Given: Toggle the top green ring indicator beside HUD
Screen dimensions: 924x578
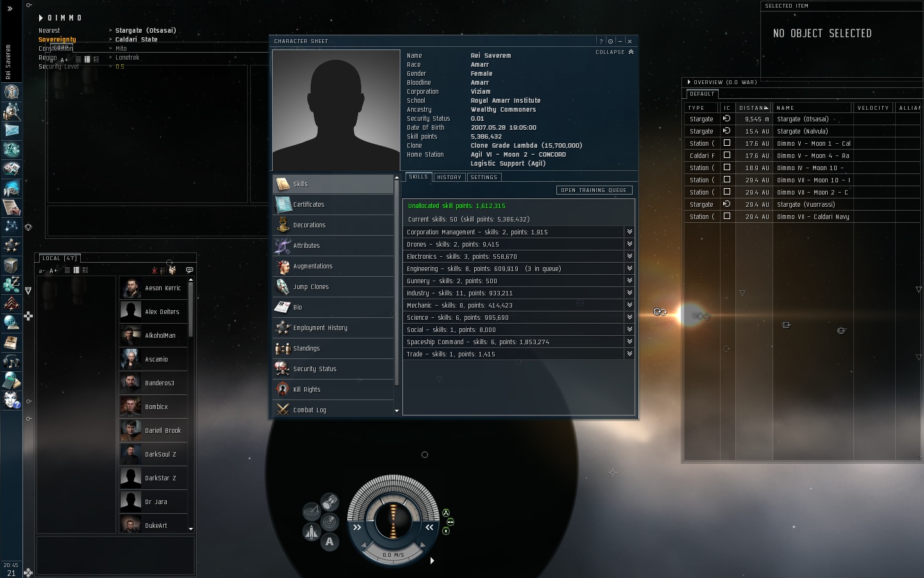Looking at the screenshot, I should tap(445, 513).
